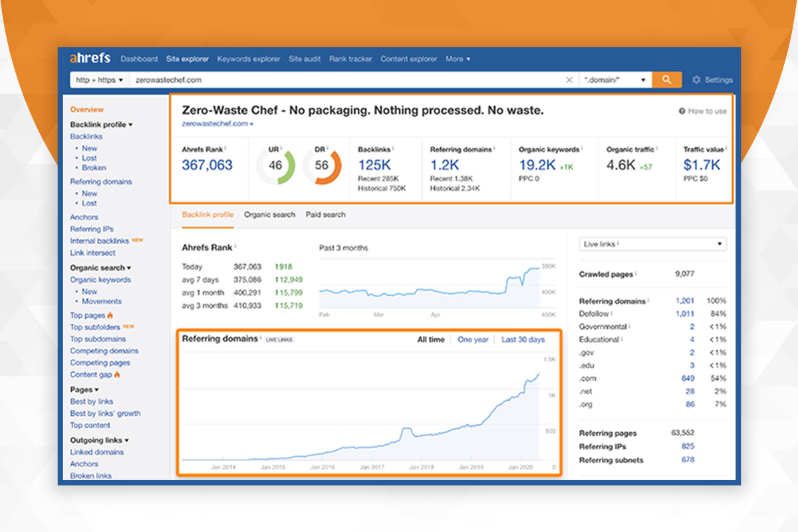Open the Competing domains sidebar link
798x532 pixels.
104,351
